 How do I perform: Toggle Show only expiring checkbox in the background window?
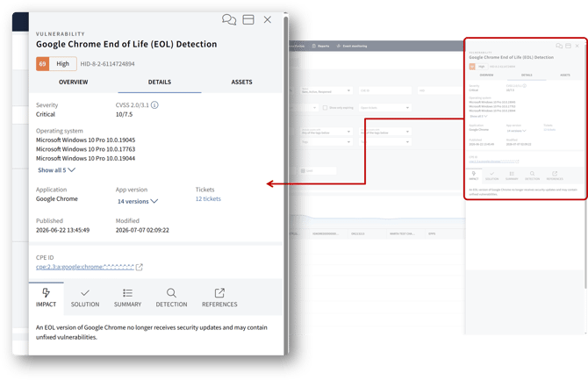[325, 108]
